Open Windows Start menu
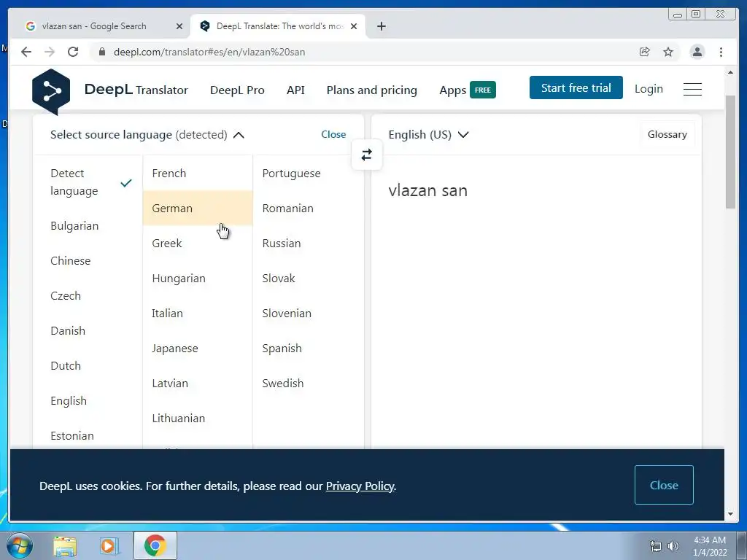This screenshot has width=747, height=560. pyautogui.click(x=20, y=545)
